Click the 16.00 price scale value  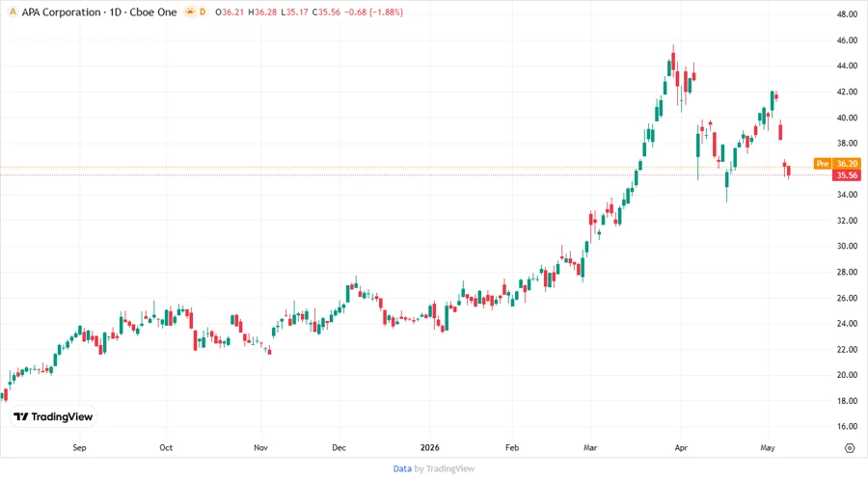tap(847, 426)
